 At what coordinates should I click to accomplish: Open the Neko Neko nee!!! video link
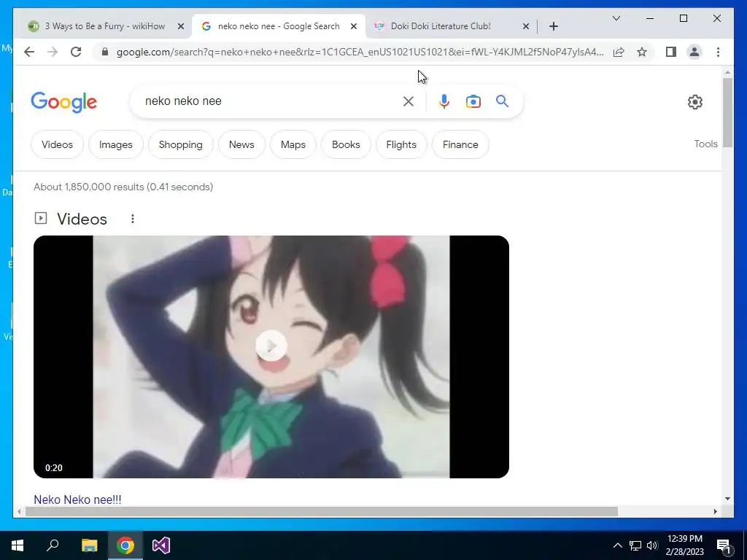tap(77, 499)
